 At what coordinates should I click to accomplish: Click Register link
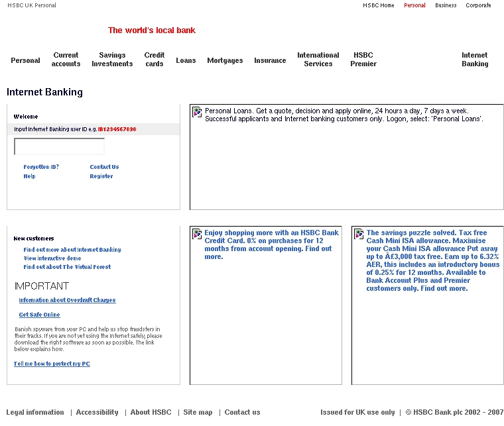pos(101,176)
